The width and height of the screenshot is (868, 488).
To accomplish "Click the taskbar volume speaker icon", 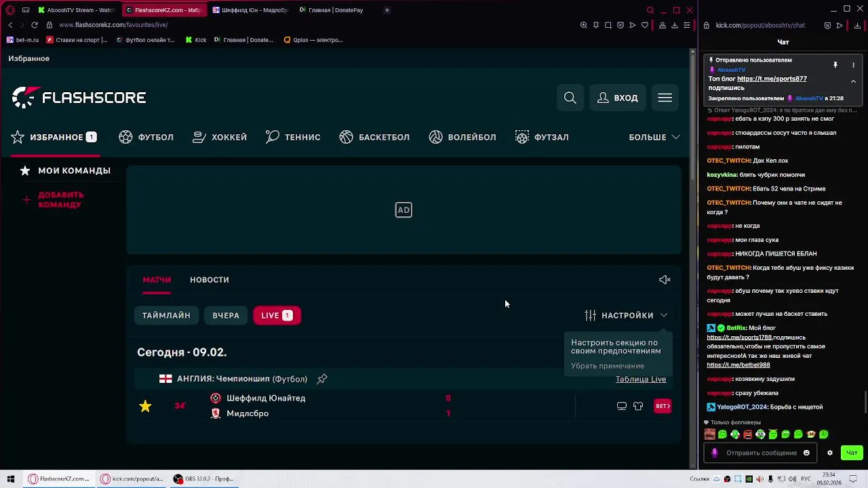I will [x=792, y=479].
